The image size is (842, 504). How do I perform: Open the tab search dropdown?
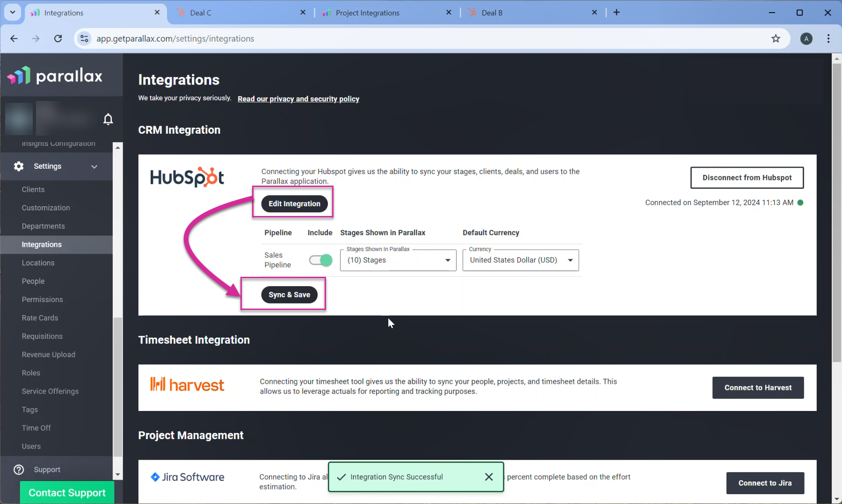(13, 13)
